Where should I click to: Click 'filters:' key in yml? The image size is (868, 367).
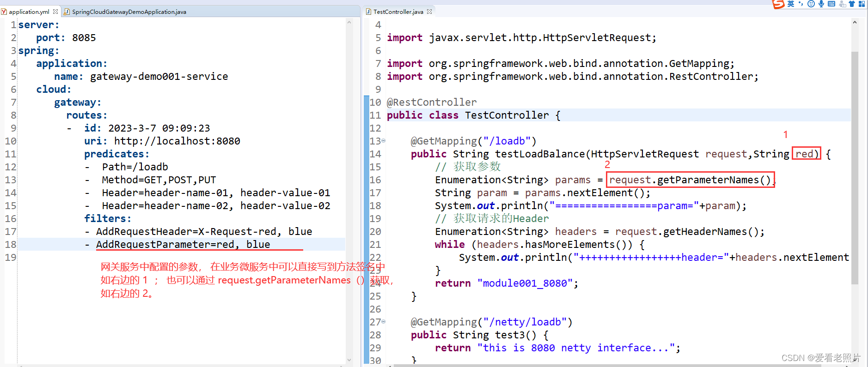[108, 219]
